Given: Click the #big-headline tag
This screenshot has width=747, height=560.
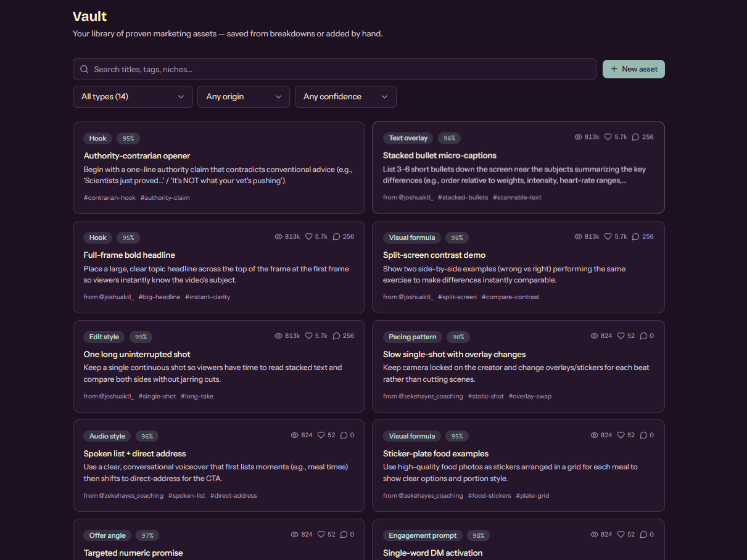Looking at the screenshot, I should tap(159, 297).
